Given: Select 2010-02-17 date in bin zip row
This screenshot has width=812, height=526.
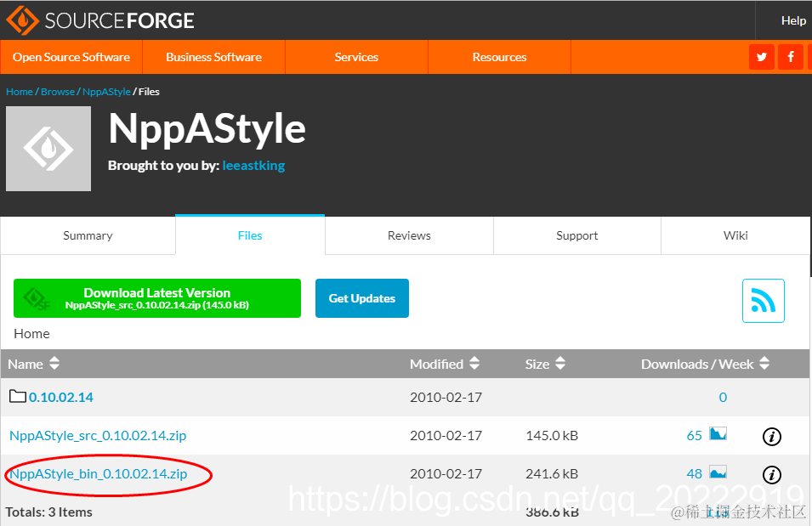Looking at the screenshot, I should tap(446, 473).
